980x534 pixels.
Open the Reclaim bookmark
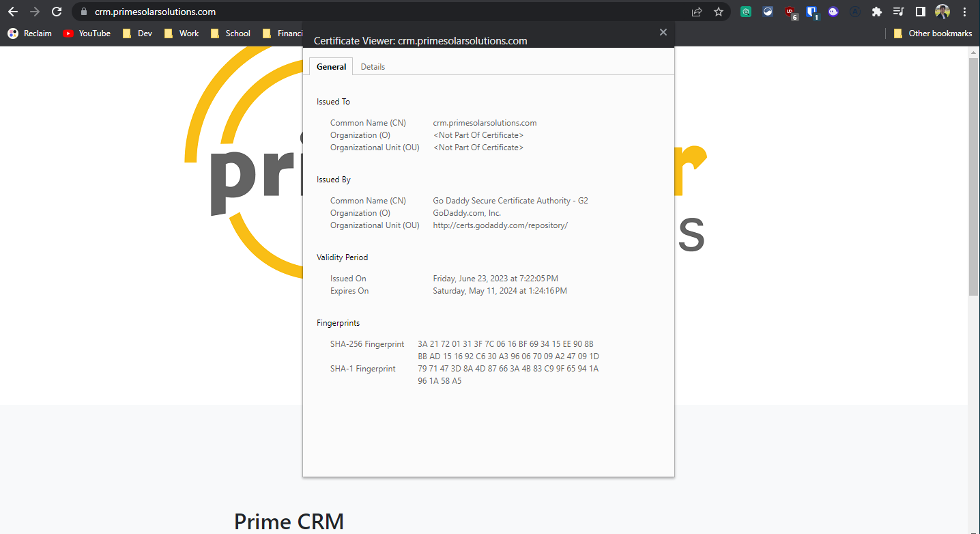pyautogui.click(x=29, y=33)
